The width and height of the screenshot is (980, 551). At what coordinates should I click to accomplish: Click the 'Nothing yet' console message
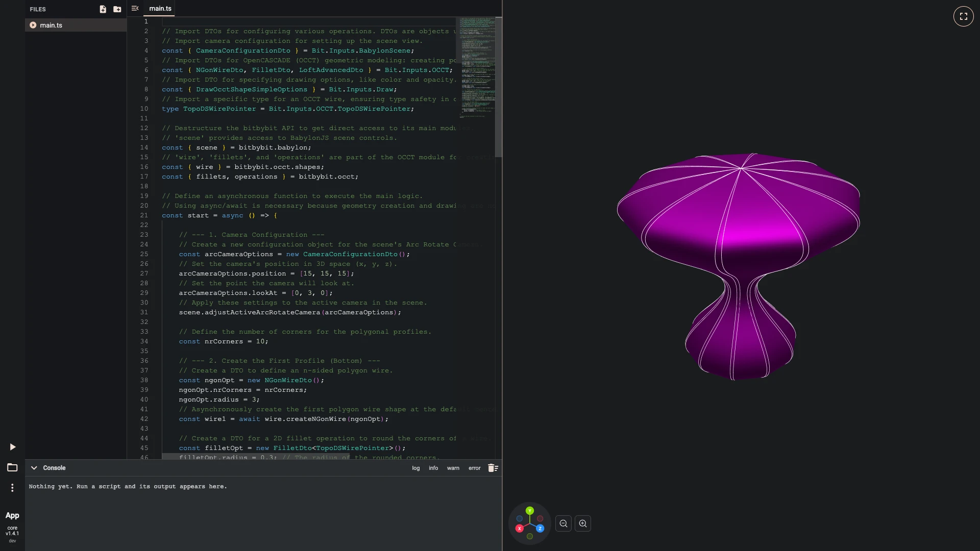coord(128,486)
